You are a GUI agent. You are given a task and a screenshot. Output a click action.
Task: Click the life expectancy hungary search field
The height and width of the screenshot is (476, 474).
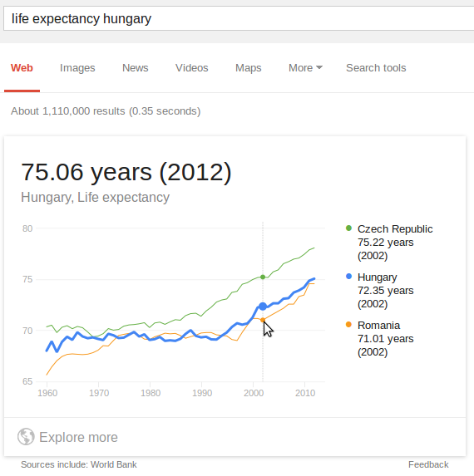(239, 18)
